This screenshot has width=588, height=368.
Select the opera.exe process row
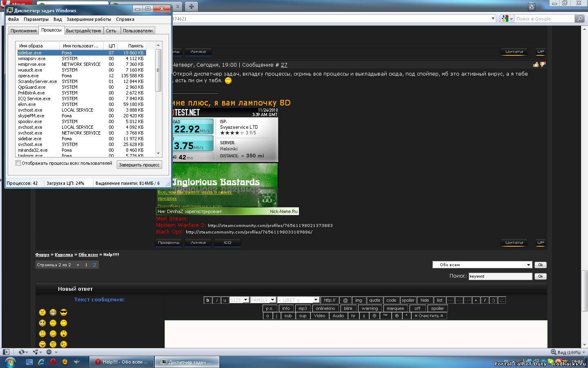[x=81, y=76]
